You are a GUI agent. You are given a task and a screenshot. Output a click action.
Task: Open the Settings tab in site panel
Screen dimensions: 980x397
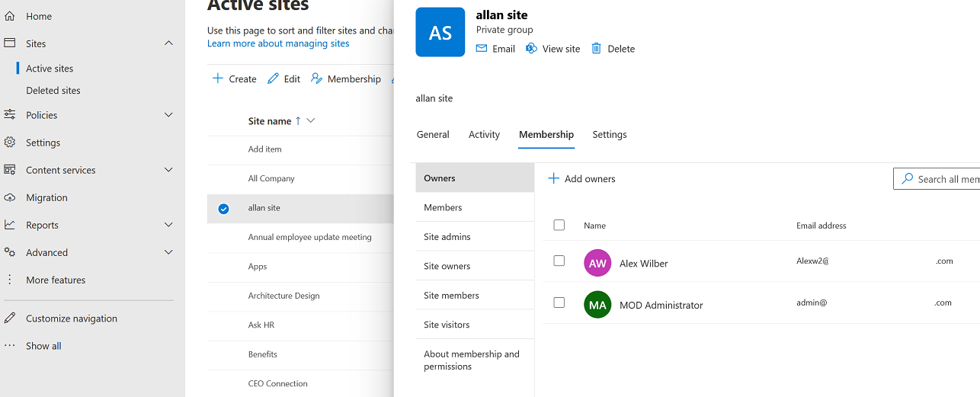(610, 134)
